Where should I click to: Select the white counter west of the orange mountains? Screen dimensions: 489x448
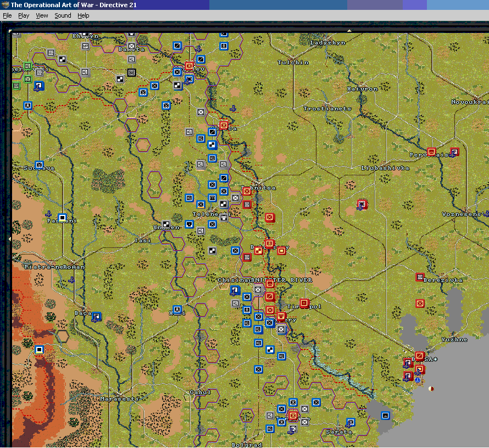39,350
